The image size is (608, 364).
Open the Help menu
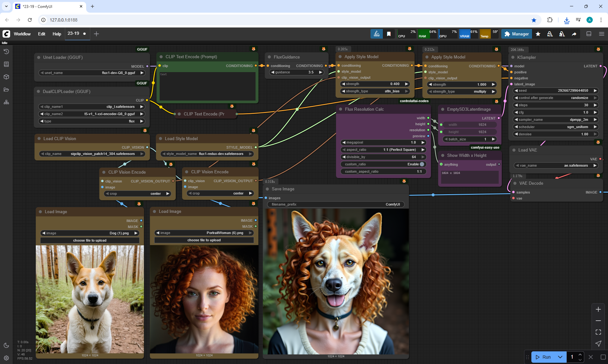[57, 34]
